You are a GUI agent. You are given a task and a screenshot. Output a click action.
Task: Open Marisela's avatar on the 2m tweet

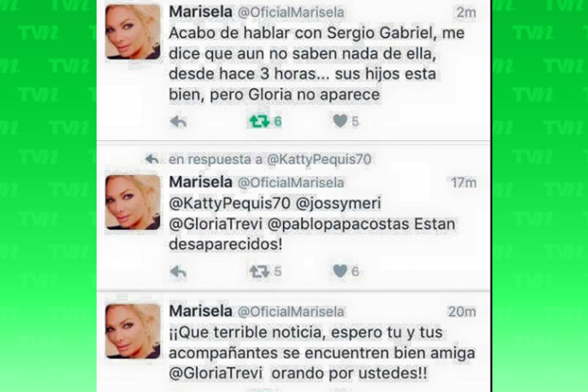coord(133,32)
